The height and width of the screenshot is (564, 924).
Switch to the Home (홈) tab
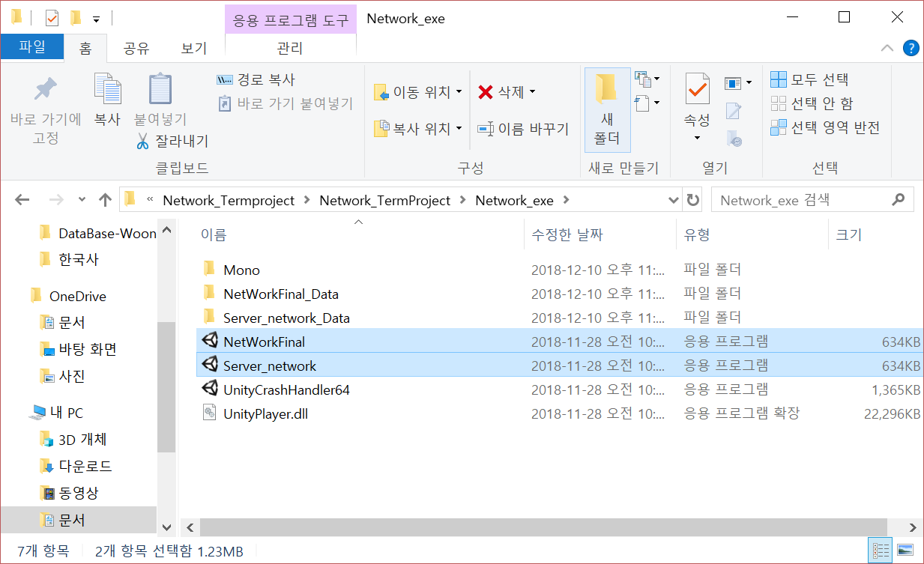click(x=85, y=49)
